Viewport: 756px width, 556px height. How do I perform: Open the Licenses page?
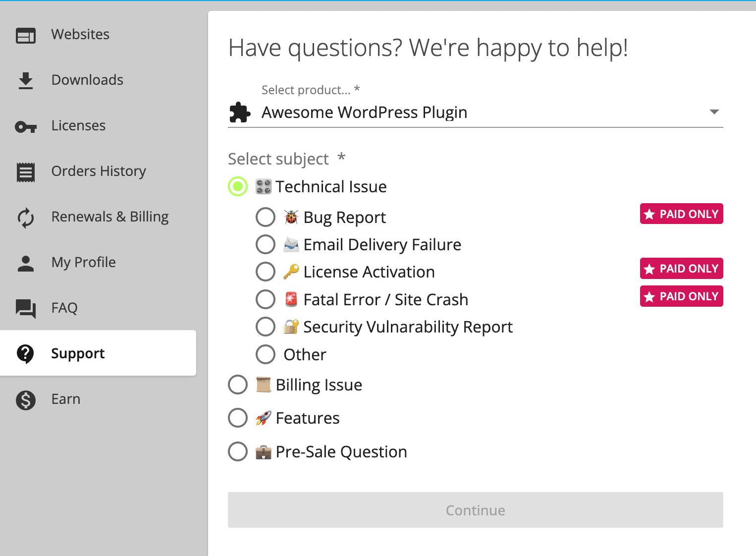98,126
